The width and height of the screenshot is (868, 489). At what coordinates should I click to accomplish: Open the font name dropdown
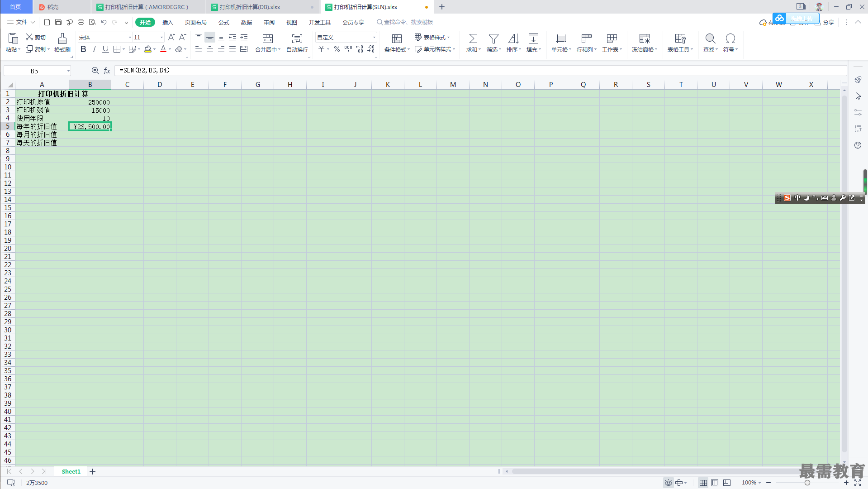point(130,37)
